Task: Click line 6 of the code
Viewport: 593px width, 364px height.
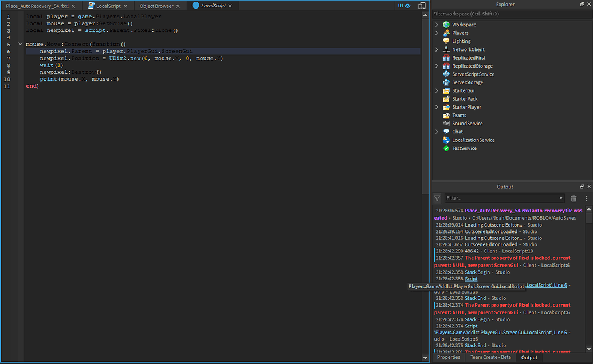Action: click(x=223, y=52)
